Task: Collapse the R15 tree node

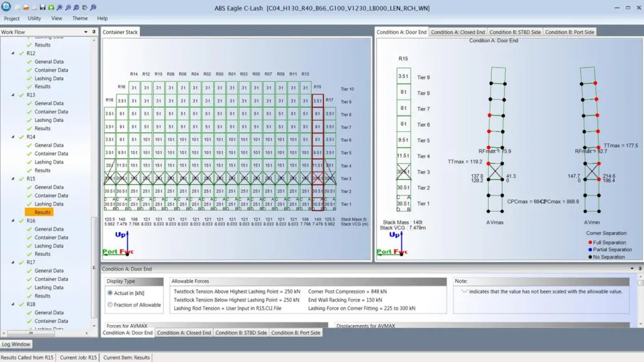Action: pos(13,178)
